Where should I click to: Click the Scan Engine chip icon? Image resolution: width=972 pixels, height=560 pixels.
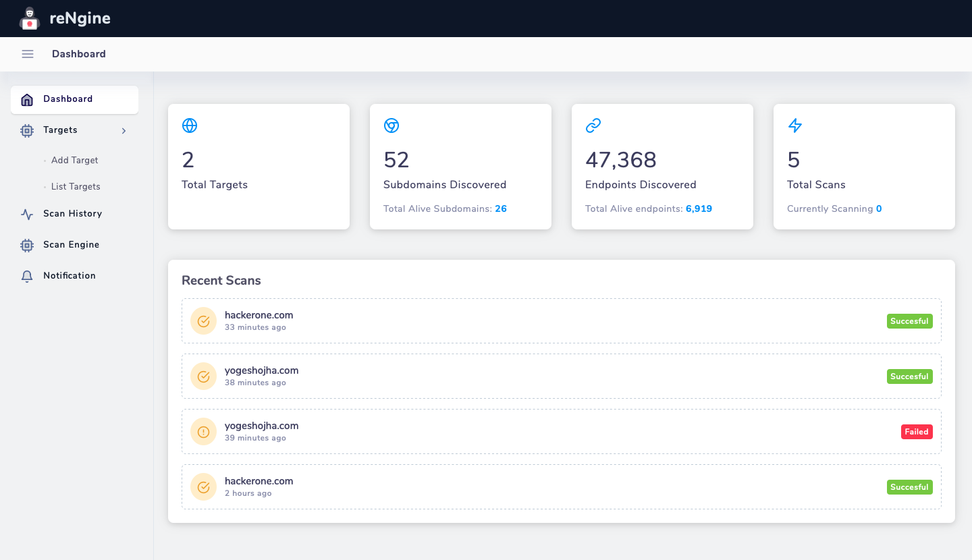[27, 246]
